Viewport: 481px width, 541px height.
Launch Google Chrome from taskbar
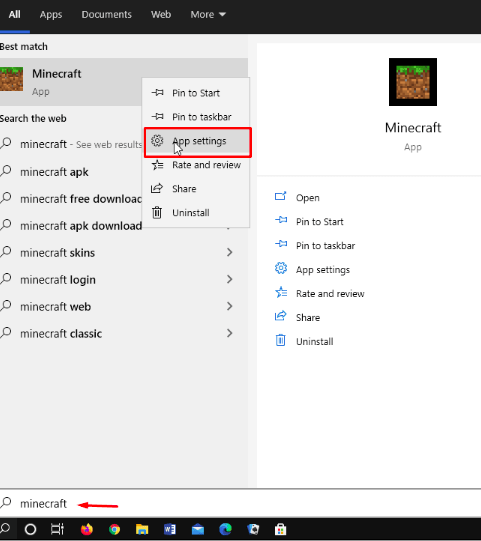coord(115,529)
